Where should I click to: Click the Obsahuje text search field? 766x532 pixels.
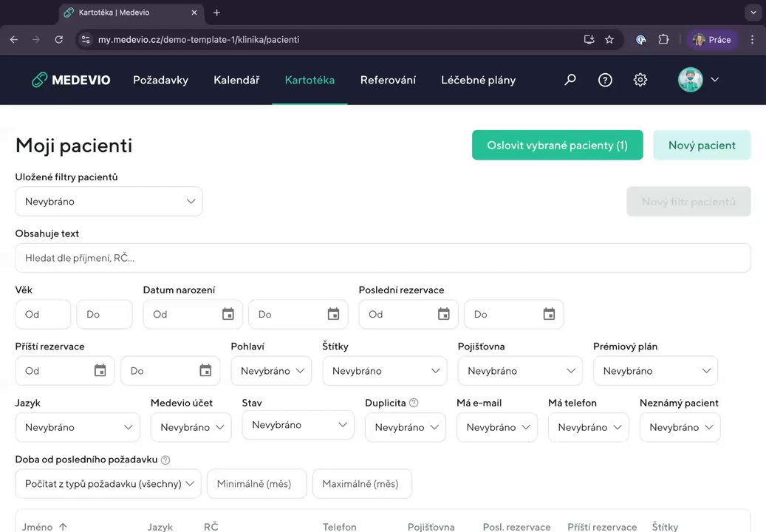coord(383,258)
